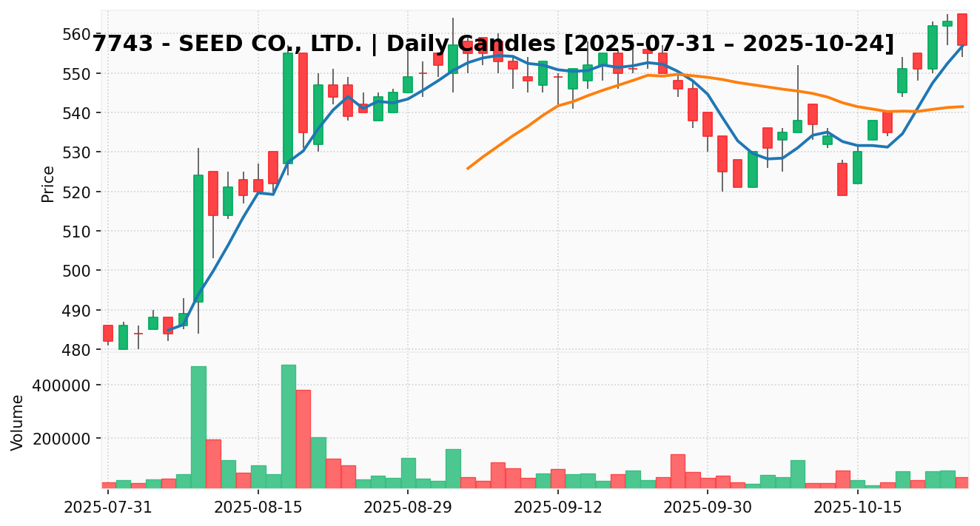
Task: Click the Volume axis label
Action: (18, 422)
